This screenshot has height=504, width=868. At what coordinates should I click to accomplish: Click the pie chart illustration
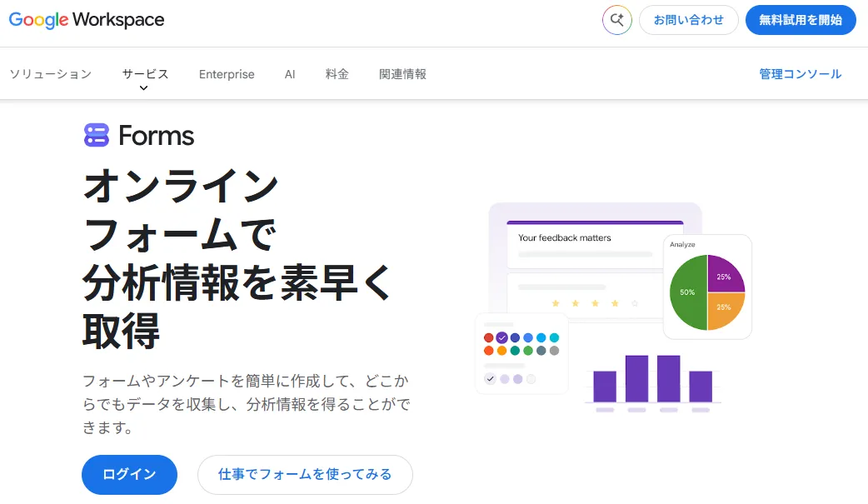coord(707,292)
